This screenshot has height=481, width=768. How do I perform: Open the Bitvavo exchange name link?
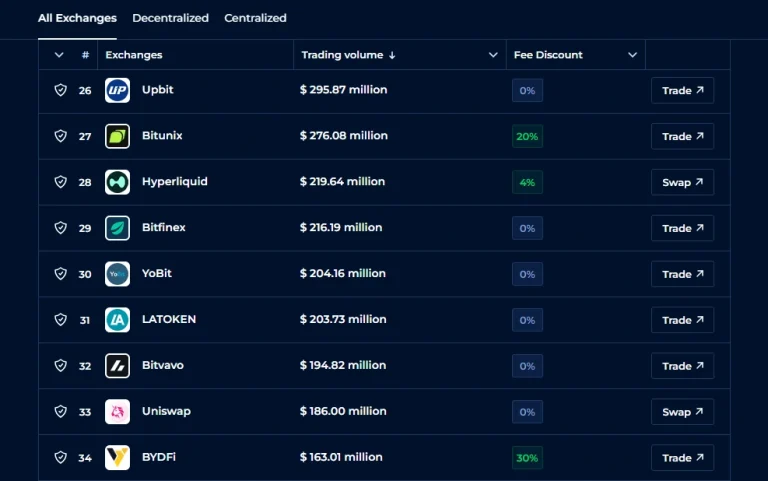coord(163,365)
